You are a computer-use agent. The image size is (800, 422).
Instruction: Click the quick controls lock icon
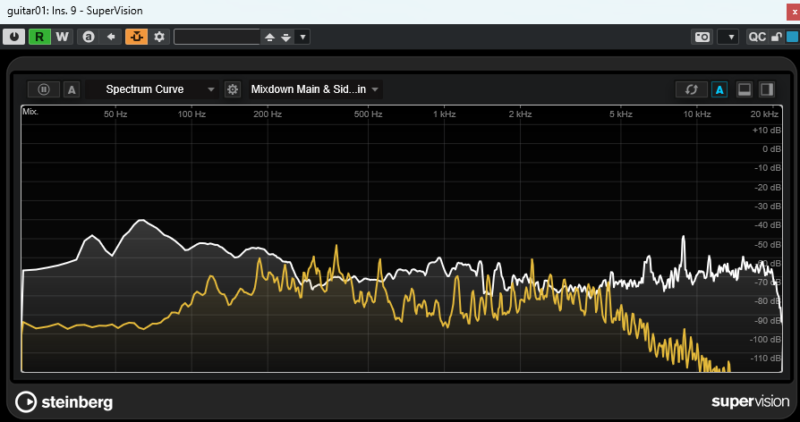coord(776,37)
